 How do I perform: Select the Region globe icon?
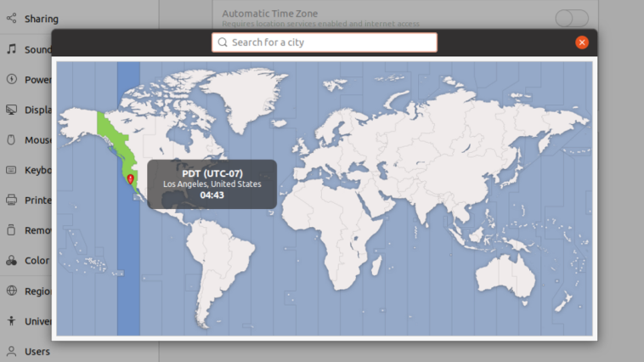pos(12,291)
